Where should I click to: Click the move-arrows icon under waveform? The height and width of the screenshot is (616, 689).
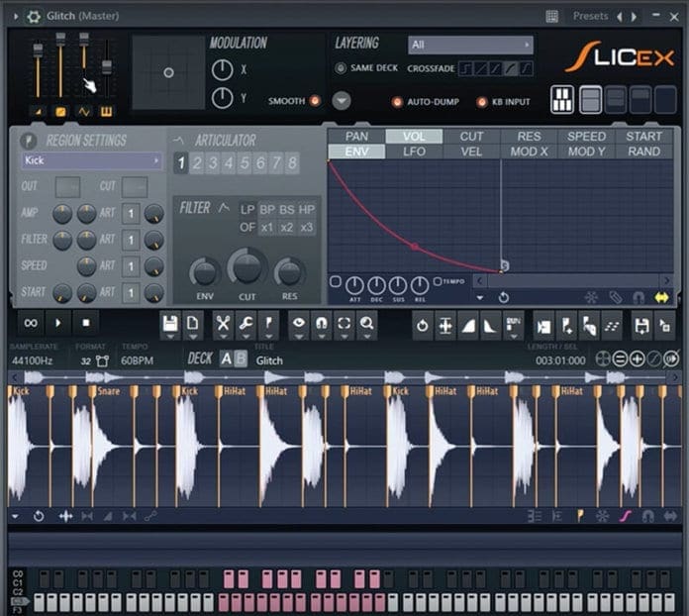tap(66, 516)
